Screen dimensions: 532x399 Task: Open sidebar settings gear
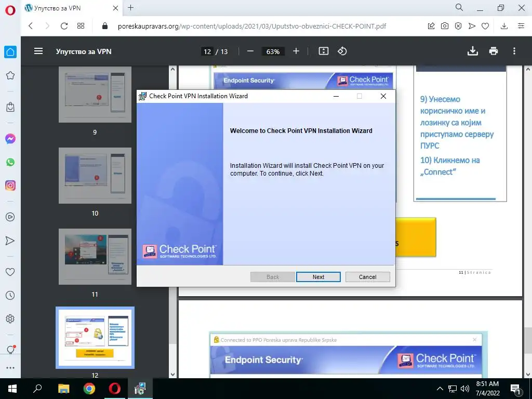pos(10,318)
